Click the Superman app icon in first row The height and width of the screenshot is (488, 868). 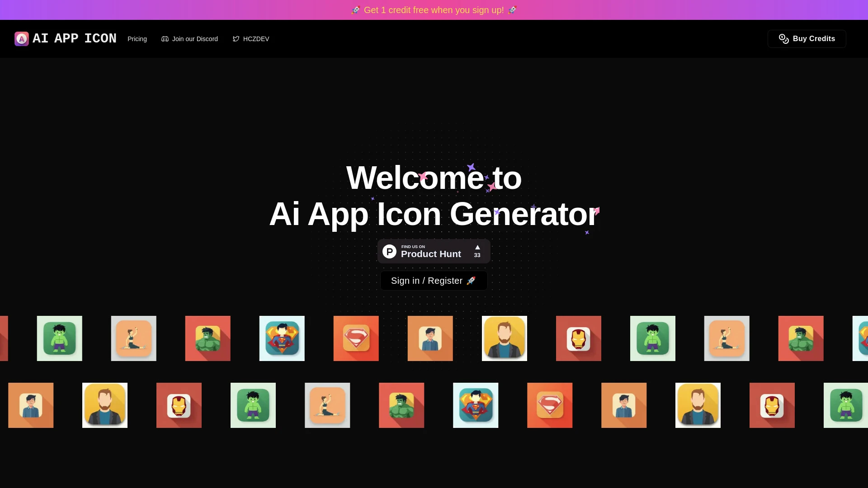282,338
